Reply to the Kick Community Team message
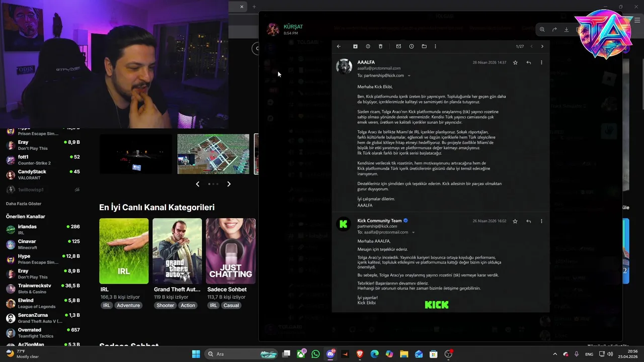The height and width of the screenshot is (362, 644). (x=528, y=221)
